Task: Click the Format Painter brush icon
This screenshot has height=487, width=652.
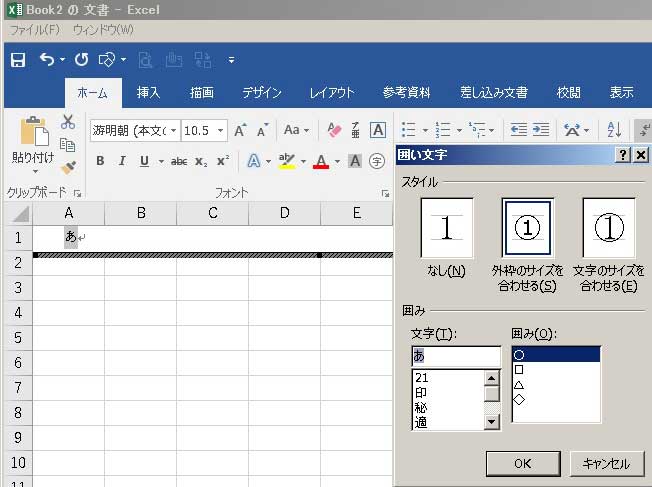Action: [68, 168]
